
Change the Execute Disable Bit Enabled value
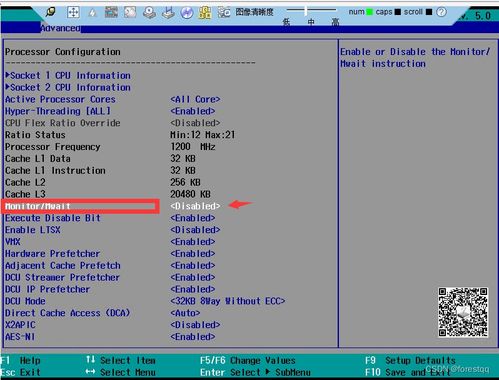coord(193,218)
